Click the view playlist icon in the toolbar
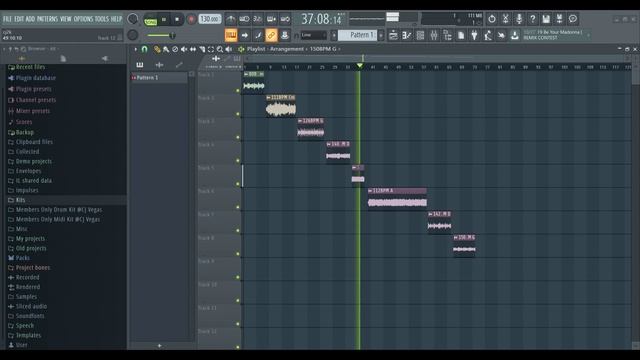Screen dimensions: 640x360 point(393,36)
